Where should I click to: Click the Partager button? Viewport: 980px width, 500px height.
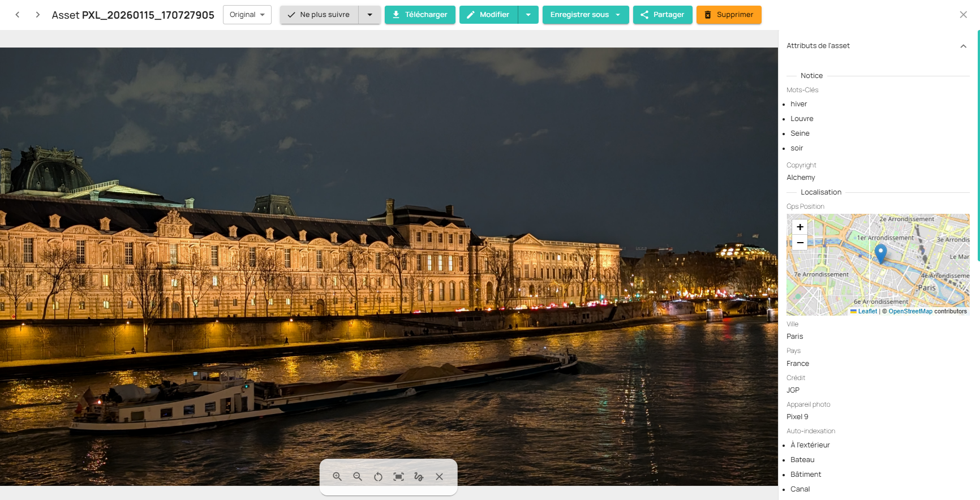[662, 15]
